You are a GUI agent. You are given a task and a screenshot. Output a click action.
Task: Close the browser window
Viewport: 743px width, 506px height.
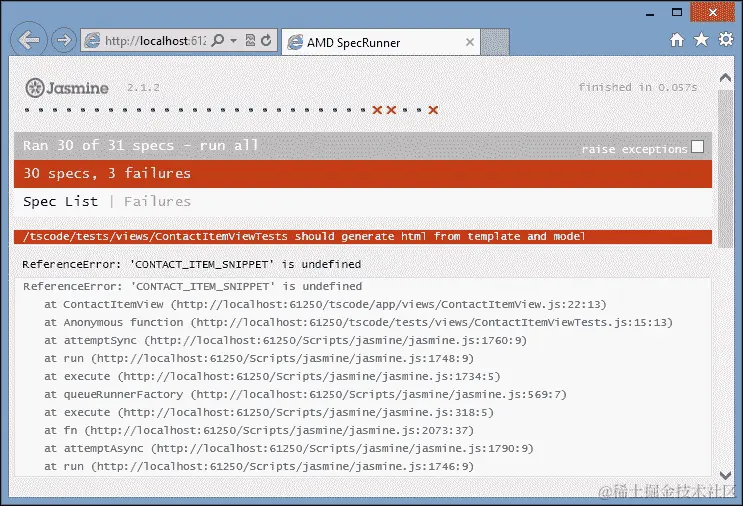[x=712, y=12]
